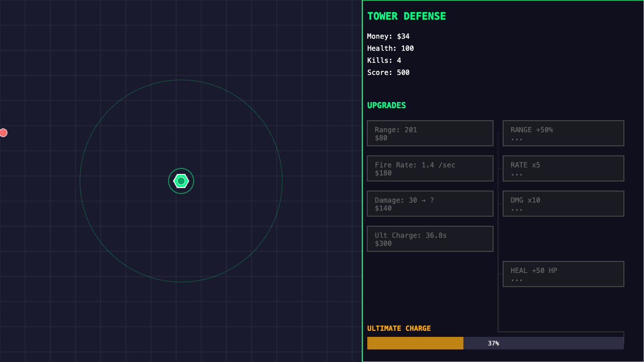Screen dimensions: 644x362
Task: Click the UPGRADES section header
Action: click(x=386, y=105)
